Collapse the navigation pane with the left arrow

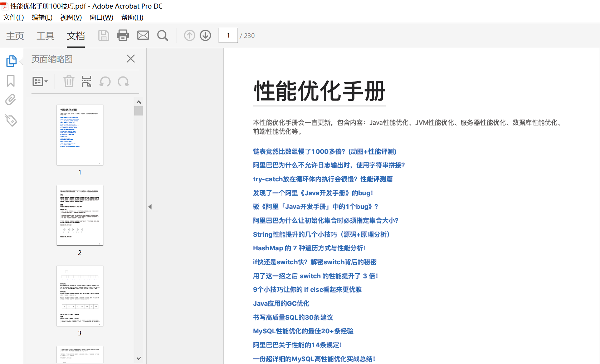click(150, 207)
